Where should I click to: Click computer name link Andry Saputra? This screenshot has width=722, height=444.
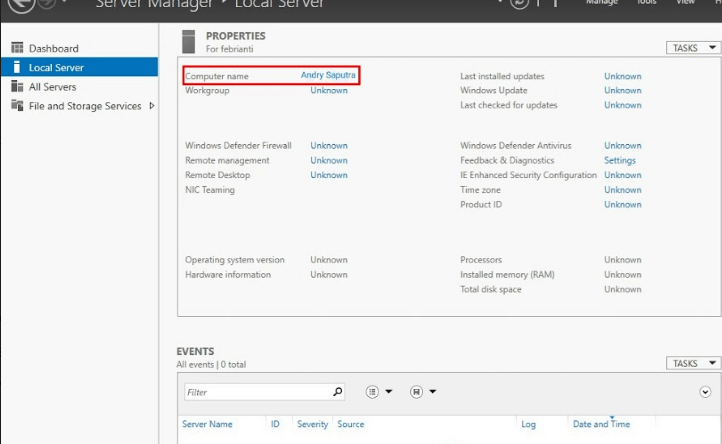tap(328, 76)
